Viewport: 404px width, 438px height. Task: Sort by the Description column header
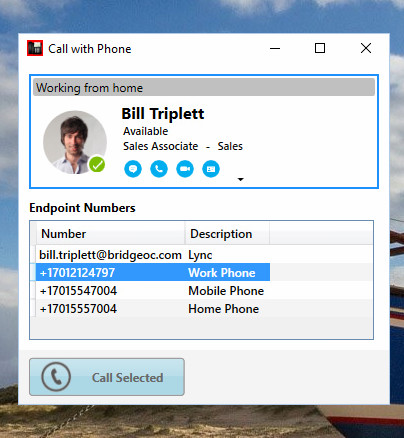tap(227, 234)
